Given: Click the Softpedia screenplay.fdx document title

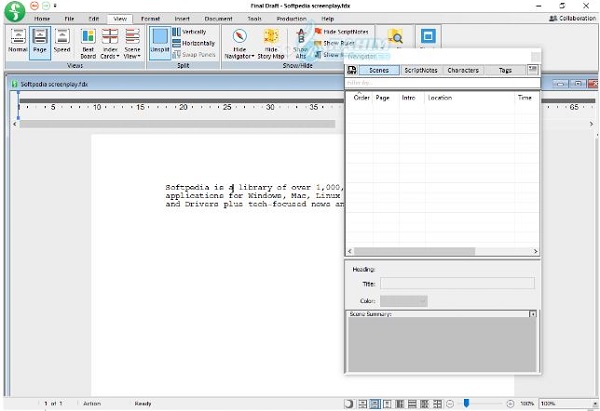Looking at the screenshot, I should [54, 84].
